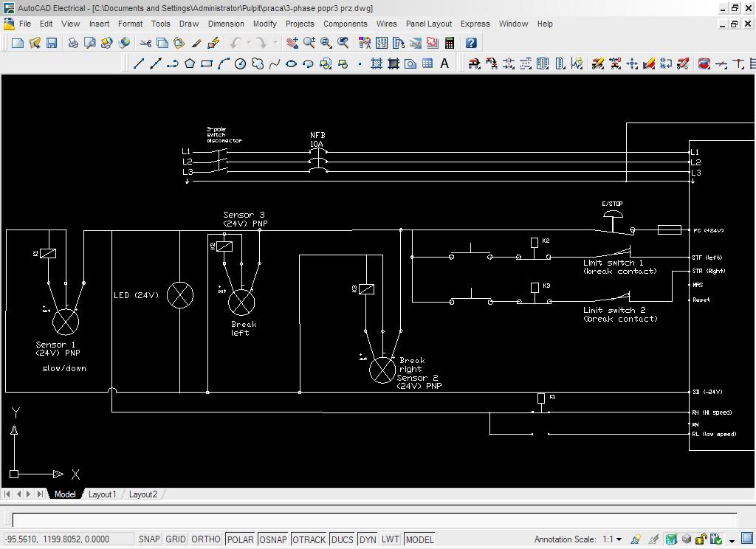Select the Line drawing tool
The height and width of the screenshot is (549, 756).
(x=138, y=63)
